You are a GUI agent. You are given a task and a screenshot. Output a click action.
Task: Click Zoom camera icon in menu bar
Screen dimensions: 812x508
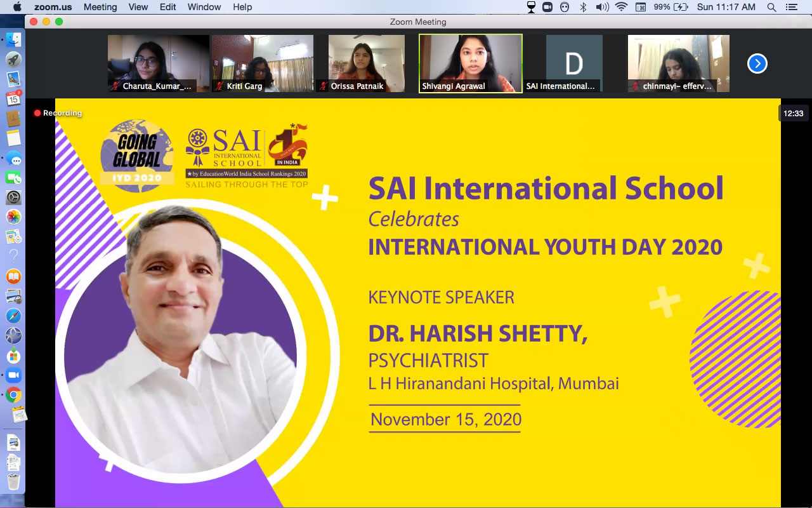[547, 7]
